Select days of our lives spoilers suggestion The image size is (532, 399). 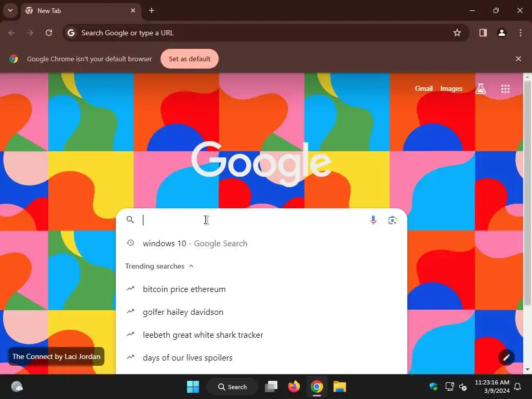point(261,357)
